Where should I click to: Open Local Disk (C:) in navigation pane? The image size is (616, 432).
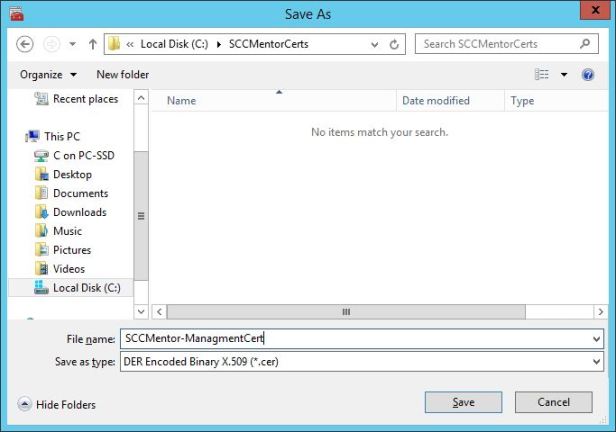click(87, 287)
